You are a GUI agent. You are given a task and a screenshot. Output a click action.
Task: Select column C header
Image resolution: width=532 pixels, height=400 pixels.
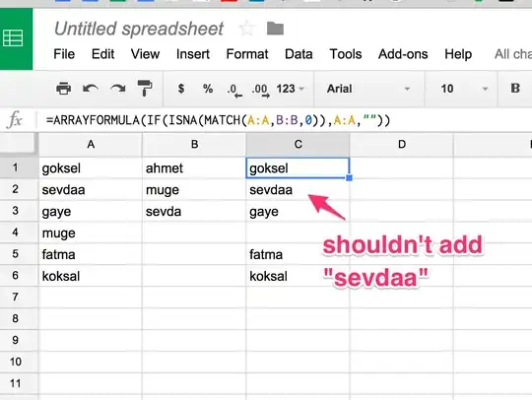pos(298,145)
